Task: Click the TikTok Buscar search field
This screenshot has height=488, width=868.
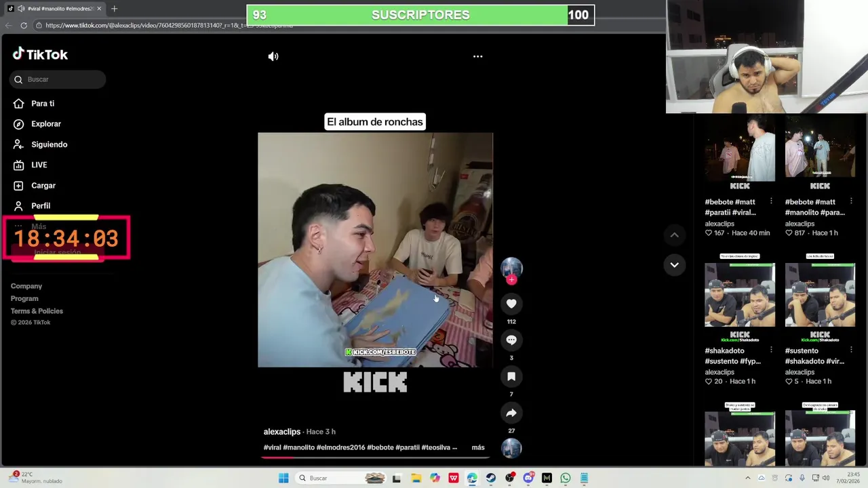Action: [58, 79]
